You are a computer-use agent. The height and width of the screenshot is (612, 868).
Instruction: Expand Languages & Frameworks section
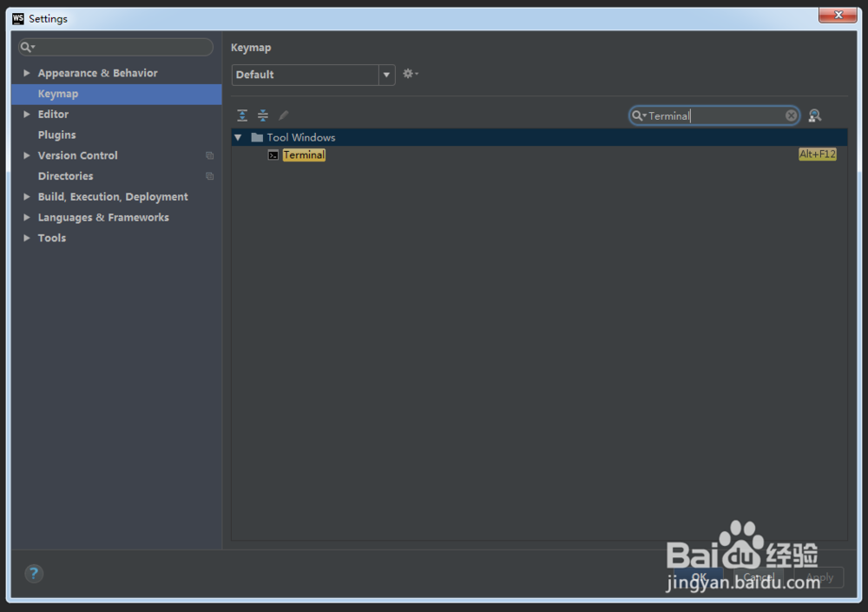coord(27,218)
